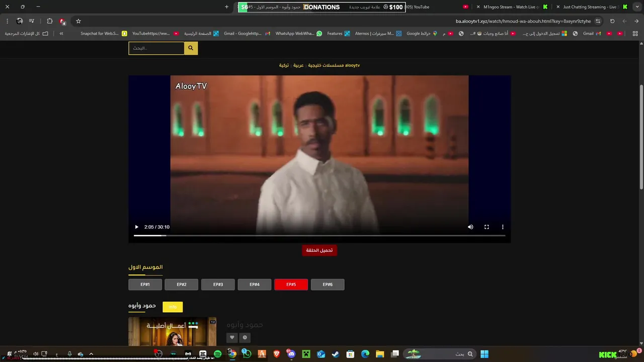Click the clock watch-later icon
This screenshot has height=362, width=644.
(x=245, y=338)
